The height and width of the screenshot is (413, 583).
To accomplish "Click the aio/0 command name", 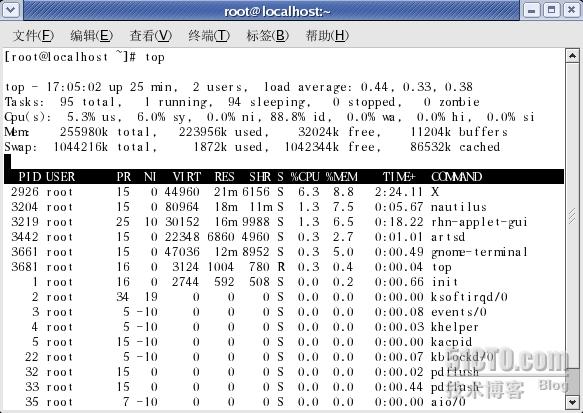I will point(448,402).
